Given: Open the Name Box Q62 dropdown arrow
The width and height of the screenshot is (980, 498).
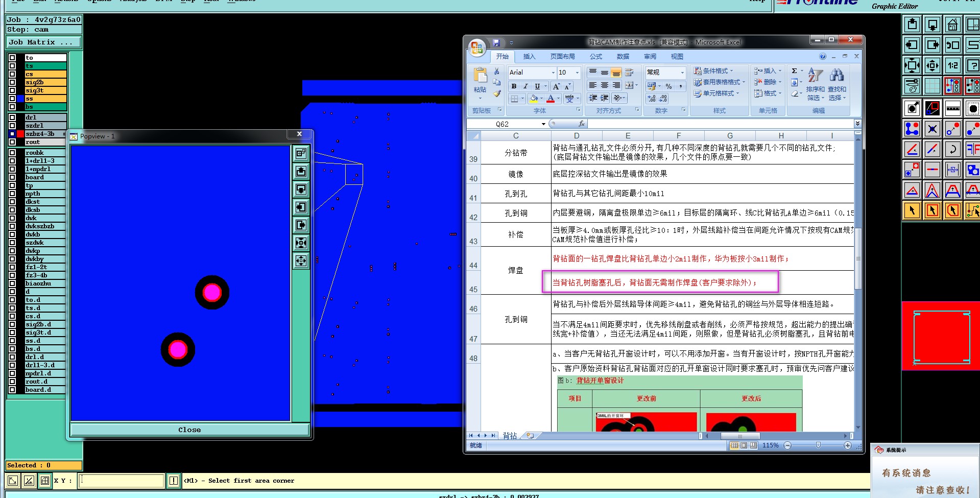Looking at the screenshot, I should coord(543,124).
